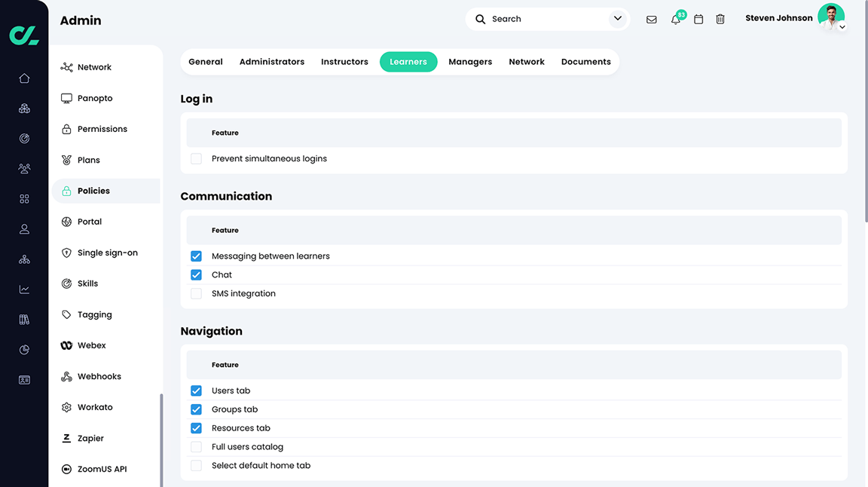Switch to the Instructors tab
Image resolution: width=868 pixels, height=487 pixels.
[344, 62]
